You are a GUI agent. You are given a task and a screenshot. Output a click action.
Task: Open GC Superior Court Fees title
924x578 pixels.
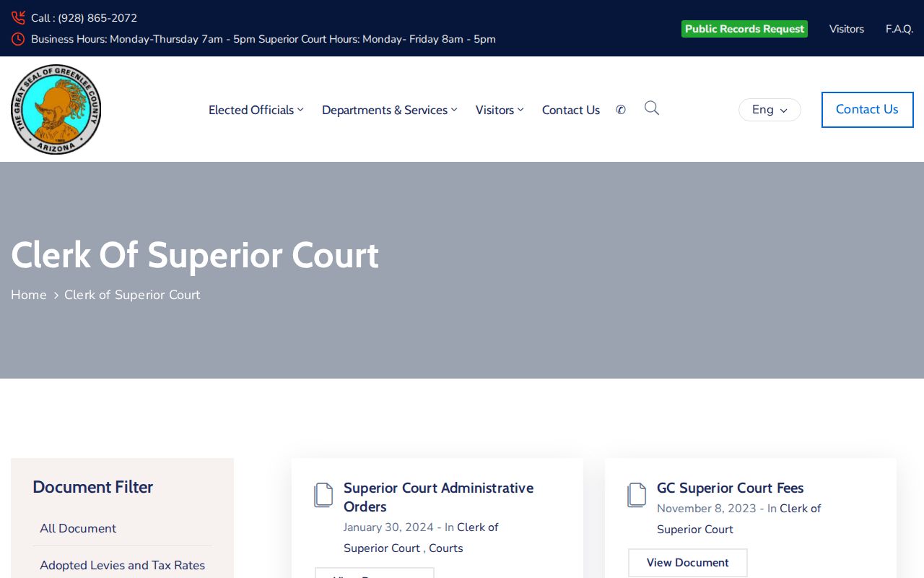(731, 488)
